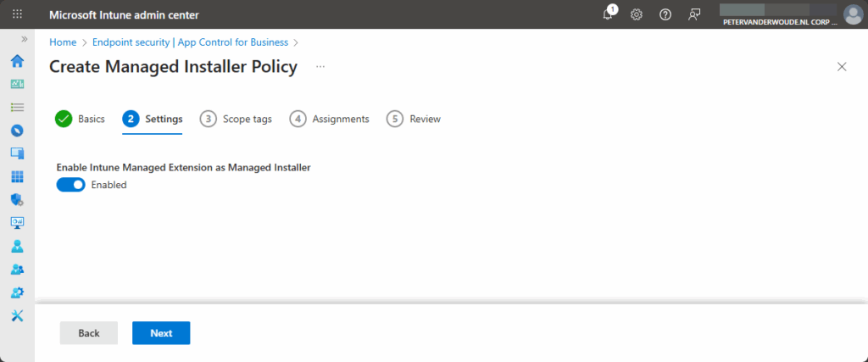Screen dimensions: 868x362
Task: Open notifications bell in header
Action: (608, 14)
